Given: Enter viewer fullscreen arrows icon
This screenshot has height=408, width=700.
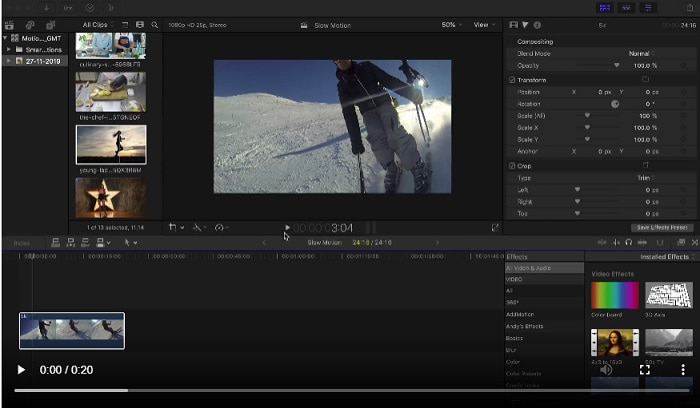Looking at the screenshot, I should point(495,228).
